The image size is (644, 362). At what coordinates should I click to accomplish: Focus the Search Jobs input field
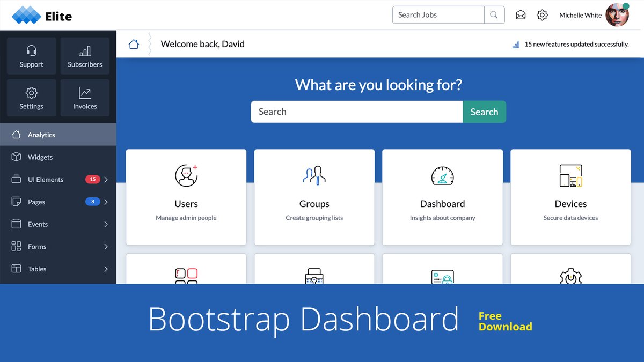(438, 15)
